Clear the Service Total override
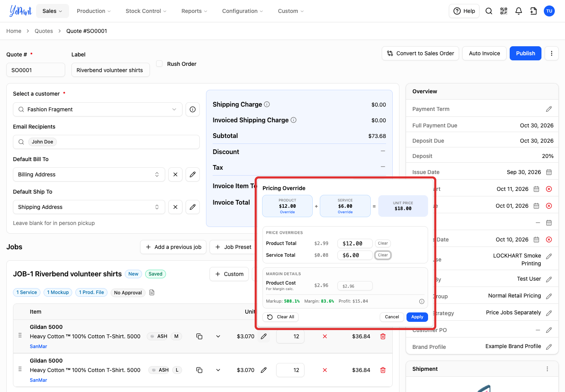Screen dimensions: 565x392 383,255
